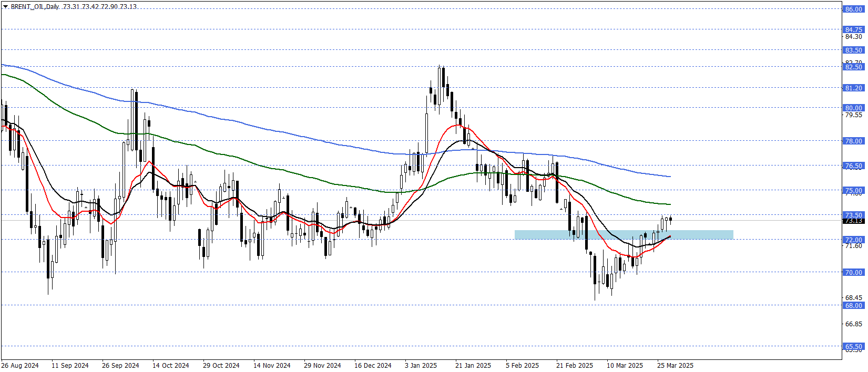The width and height of the screenshot is (868, 372).
Task: Click the 79.55 price scale value
Action: coord(854,115)
